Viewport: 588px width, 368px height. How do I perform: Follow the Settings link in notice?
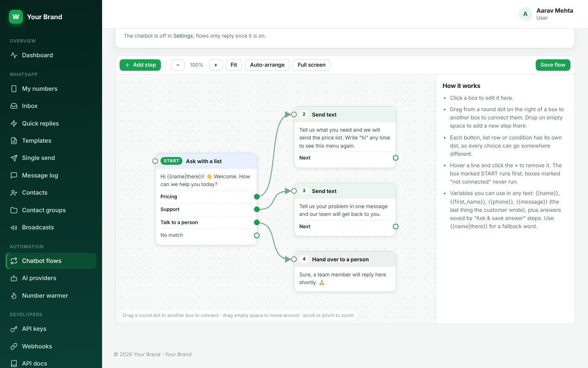183,36
